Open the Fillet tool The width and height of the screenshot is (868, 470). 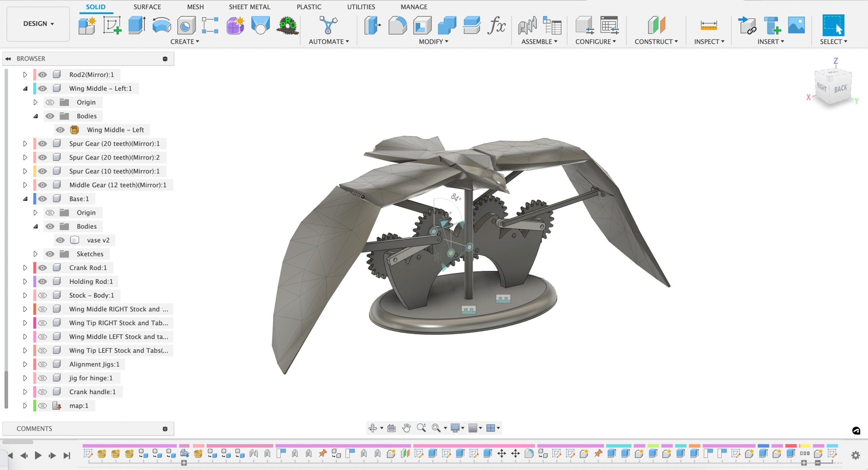point(397,25)
